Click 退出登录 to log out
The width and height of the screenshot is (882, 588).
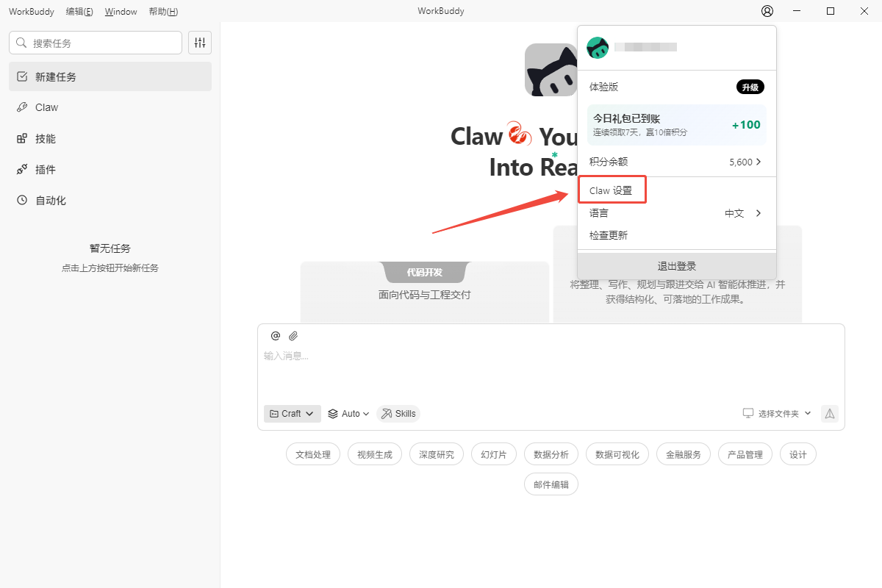coord(677,266)
